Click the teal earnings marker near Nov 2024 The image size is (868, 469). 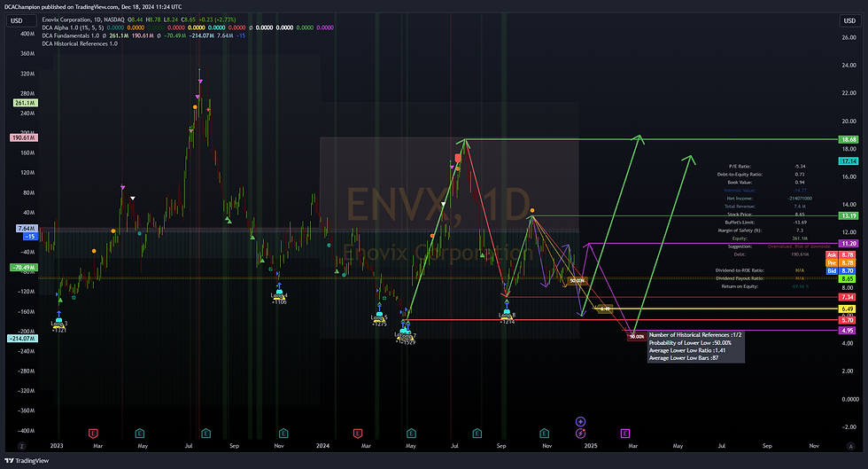pyautogui.click(x=544, y=434)
